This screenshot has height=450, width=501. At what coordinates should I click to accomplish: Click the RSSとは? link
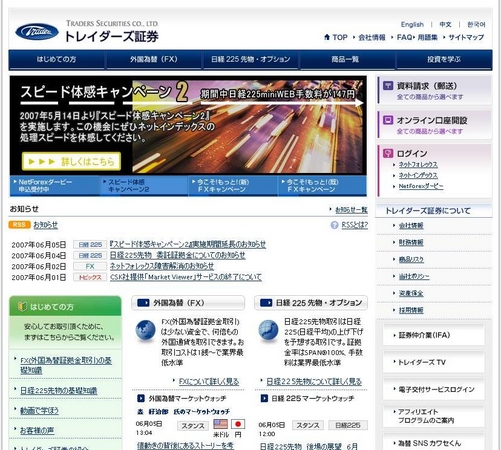[355, 225]
